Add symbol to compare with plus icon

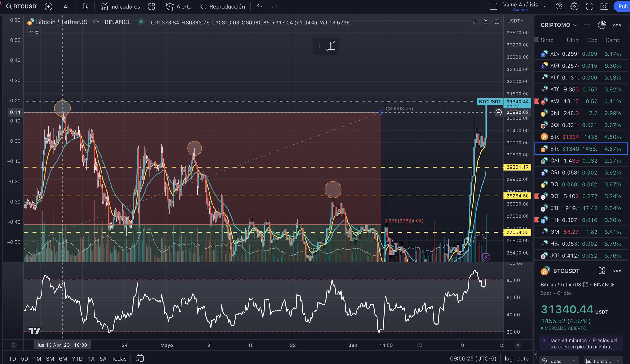[x=48, y=6]
